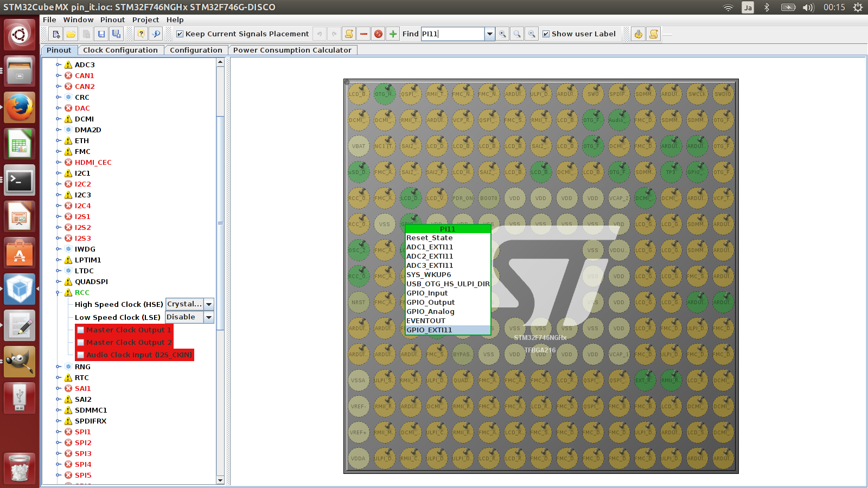Open the Pinout menu in menu bar
This screenshot has height=488, width=868.
pos(112,20)
